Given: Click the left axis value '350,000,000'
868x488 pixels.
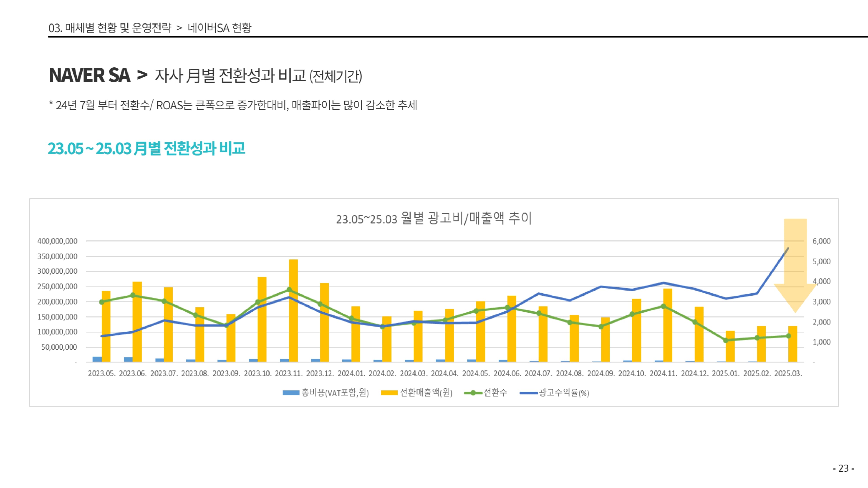Looking at the screenshot, I should (57, 256).
